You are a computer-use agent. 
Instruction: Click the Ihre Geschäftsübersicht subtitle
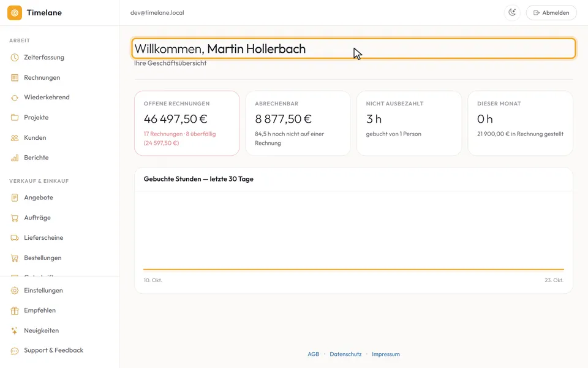(170, 63)
